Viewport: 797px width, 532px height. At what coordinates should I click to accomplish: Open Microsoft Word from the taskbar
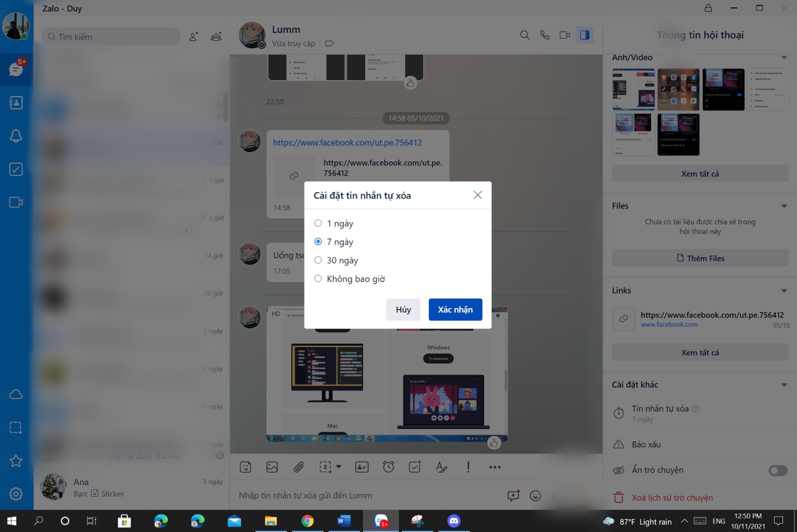(x=344, y=521)
